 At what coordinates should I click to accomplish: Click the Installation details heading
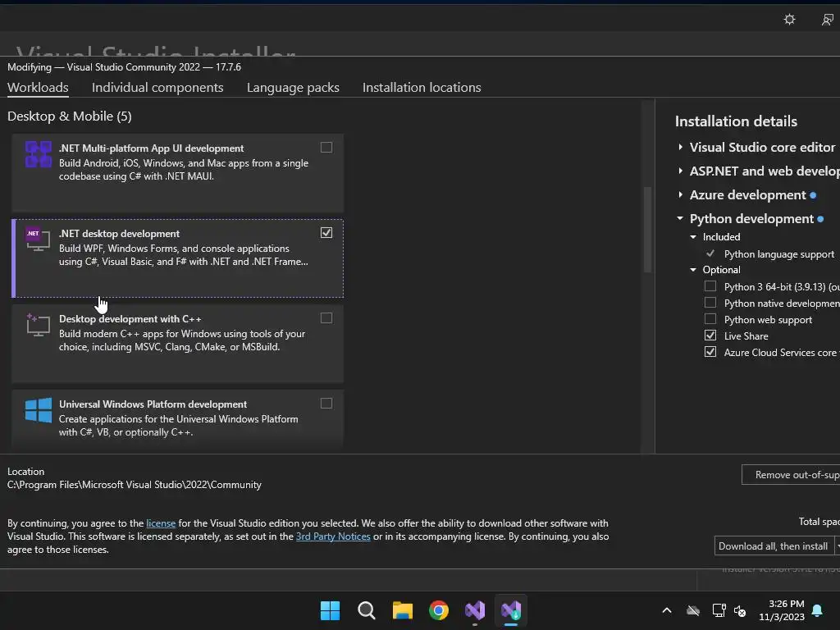(736, 121)
